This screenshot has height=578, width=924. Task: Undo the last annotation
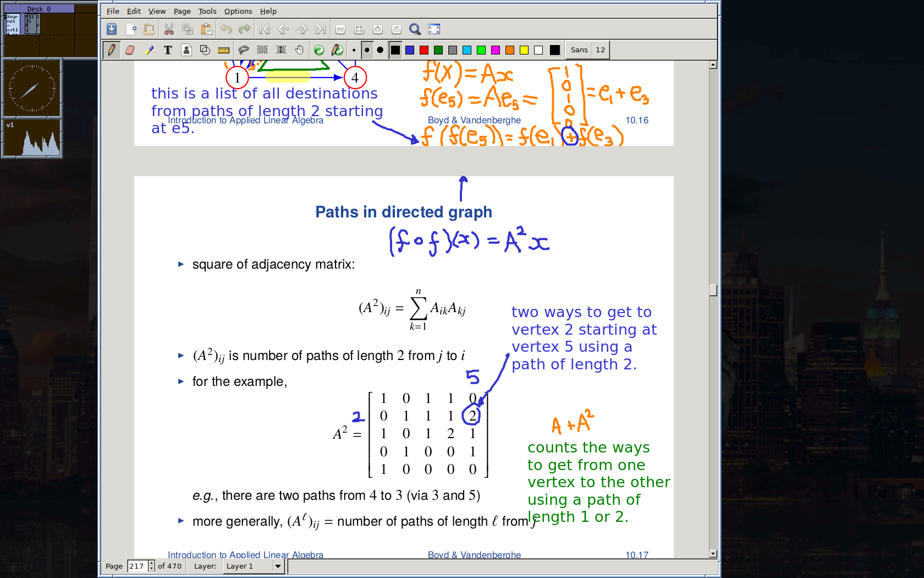click(226, 29)
